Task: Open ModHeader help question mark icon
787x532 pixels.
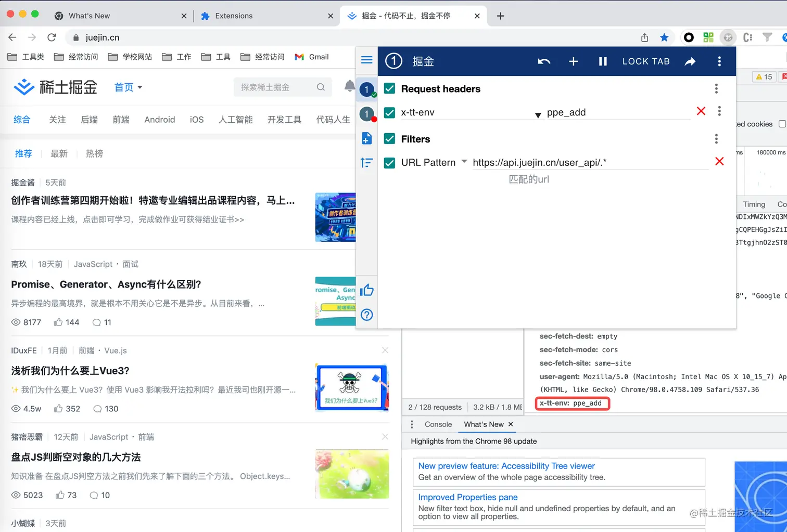Action: [x=366, y=315]
